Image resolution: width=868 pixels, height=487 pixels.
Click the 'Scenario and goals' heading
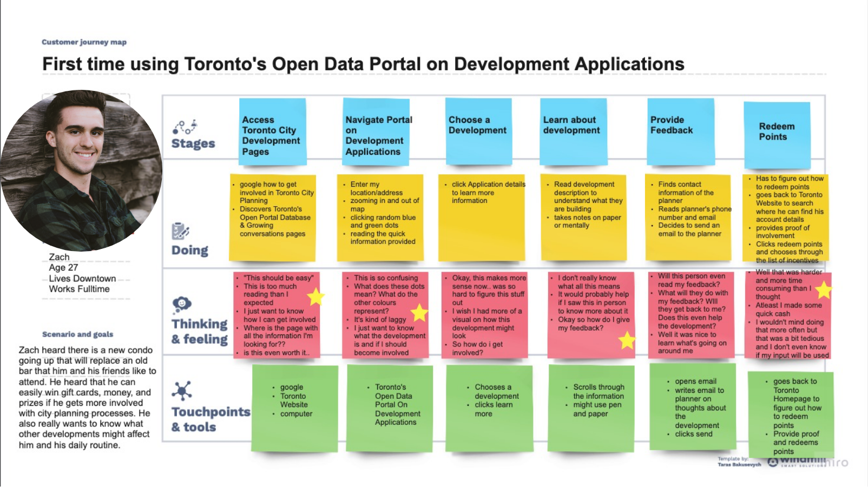click(77, 334)
